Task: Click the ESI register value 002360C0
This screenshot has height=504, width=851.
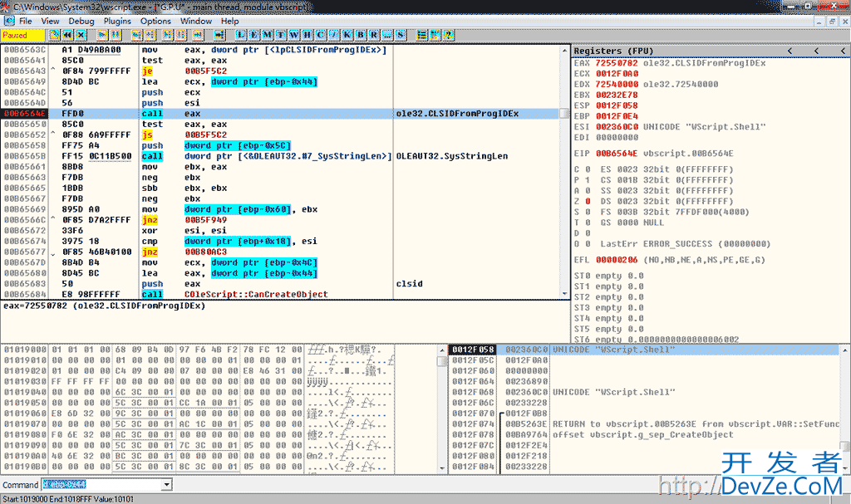Action: click(x=617, y=127)
